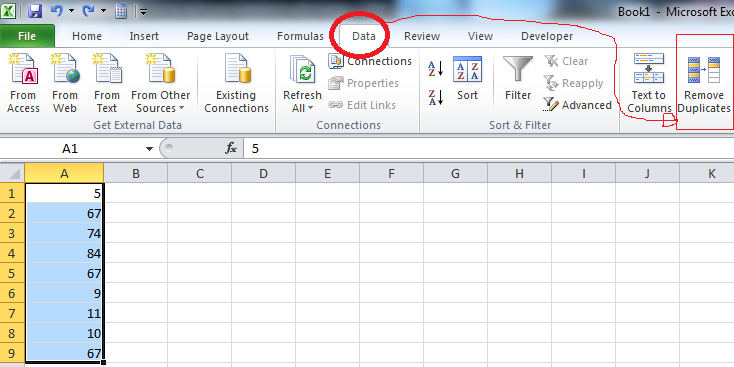Click the Insert Function fx icon
This screenshot has width=734, height=367.
231,149
